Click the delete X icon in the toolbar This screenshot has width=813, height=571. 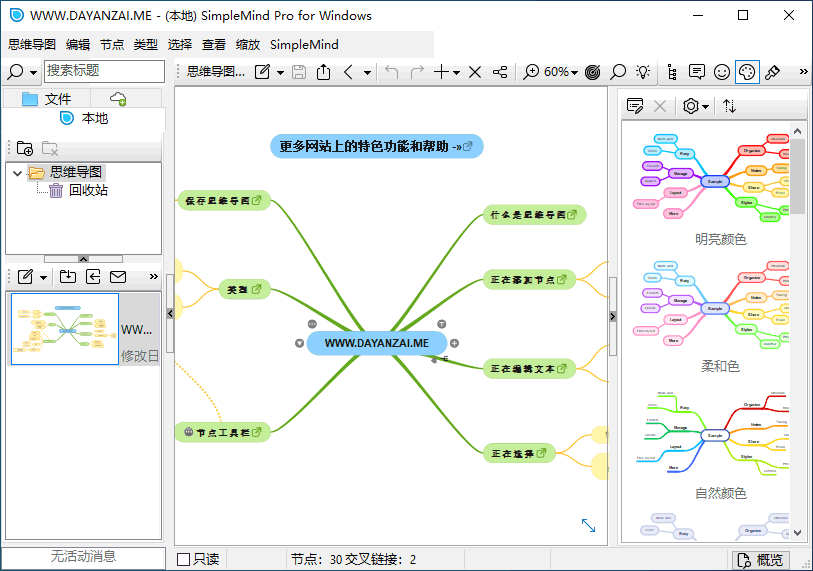475,72
